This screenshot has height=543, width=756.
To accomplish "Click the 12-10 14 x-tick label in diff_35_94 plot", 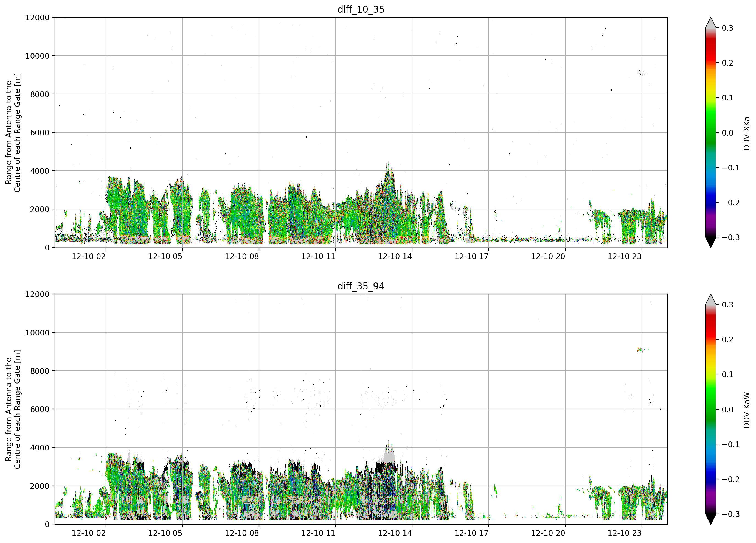I will [x=395, y=533].
